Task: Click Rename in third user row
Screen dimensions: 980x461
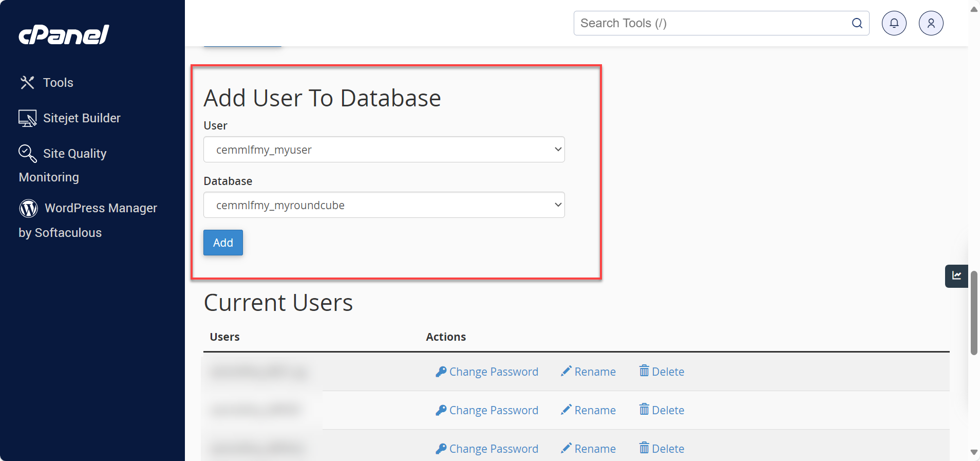Action: coord(588,449)
